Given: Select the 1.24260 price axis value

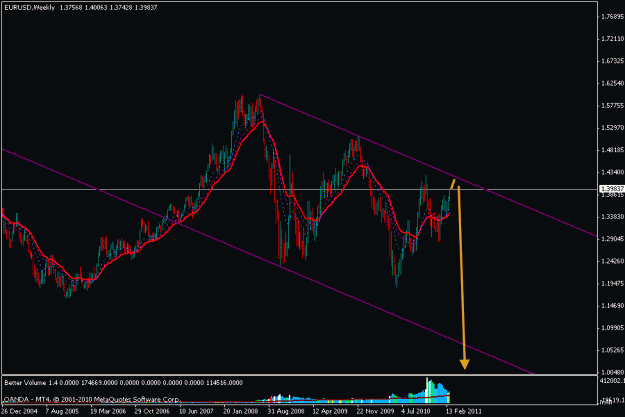Looking at the screenshot, I should [x=613, y=262].
